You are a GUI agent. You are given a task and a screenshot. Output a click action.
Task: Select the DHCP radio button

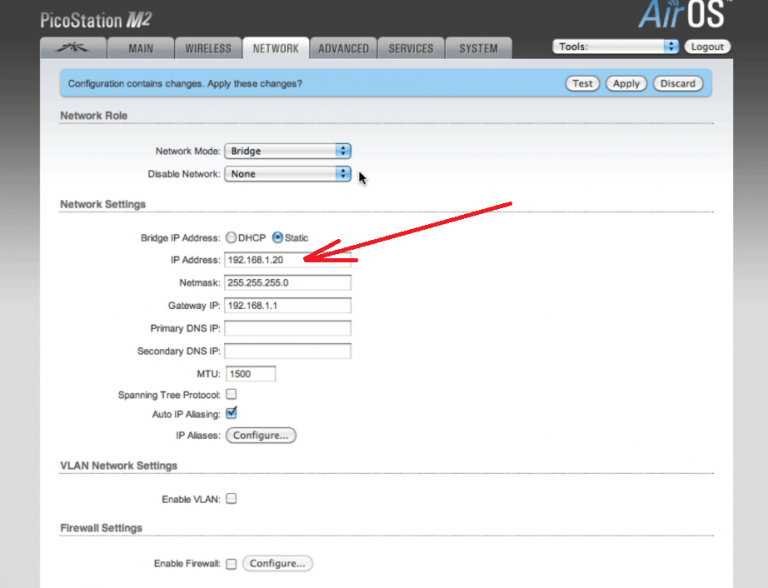click(231, 238)
